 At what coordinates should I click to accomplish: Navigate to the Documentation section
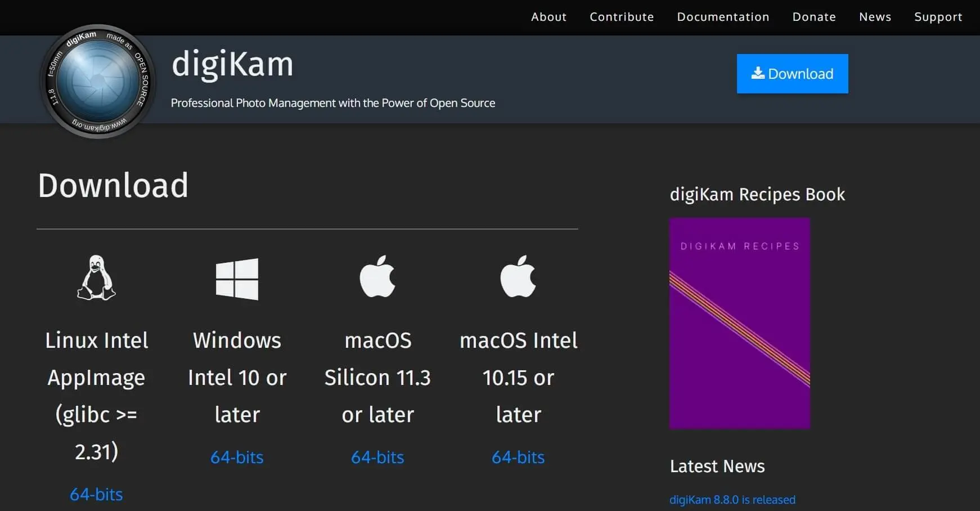click(x=723, y=17)
